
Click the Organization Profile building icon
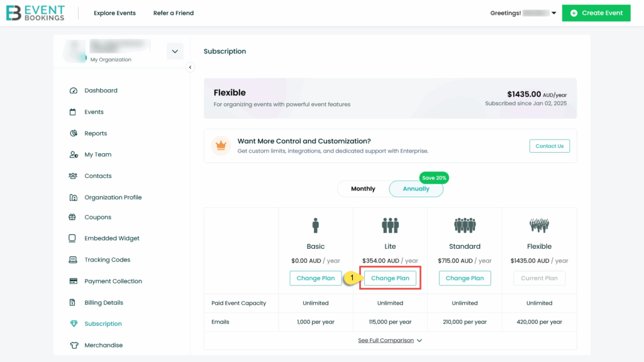click(x=73, y=197)
